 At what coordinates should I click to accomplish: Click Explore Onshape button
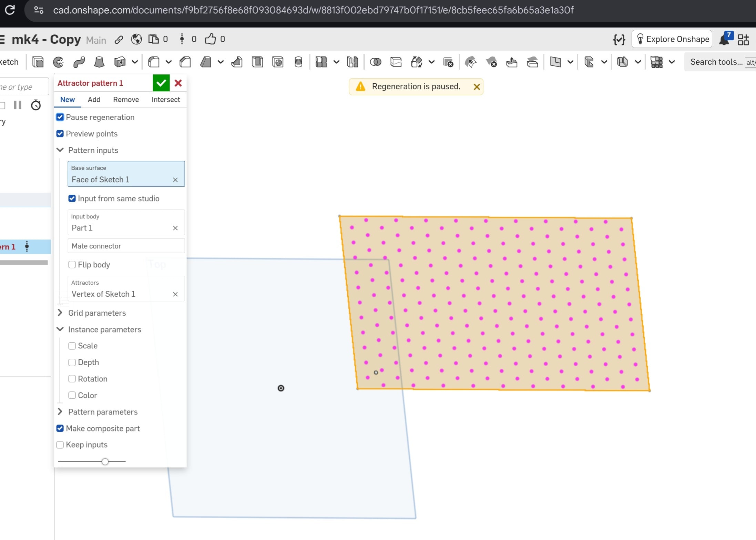672,39
